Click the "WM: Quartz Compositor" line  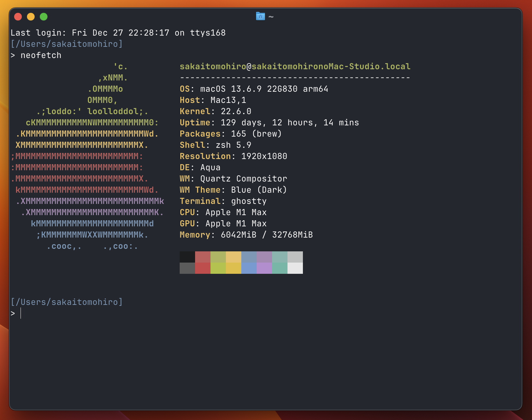234,179
